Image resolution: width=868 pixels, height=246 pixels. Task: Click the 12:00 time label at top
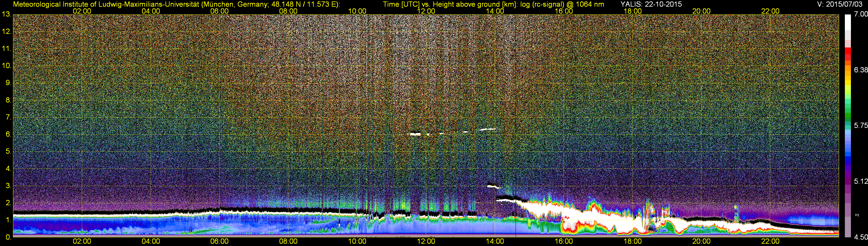pyautogui.click(x=426, y=11)
